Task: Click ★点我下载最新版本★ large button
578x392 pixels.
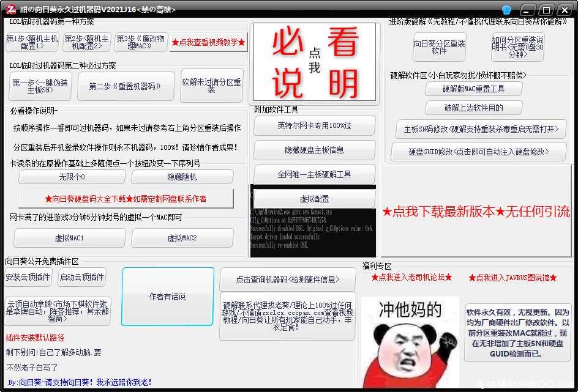Action: pyautogui.click(x=476, y=211)
